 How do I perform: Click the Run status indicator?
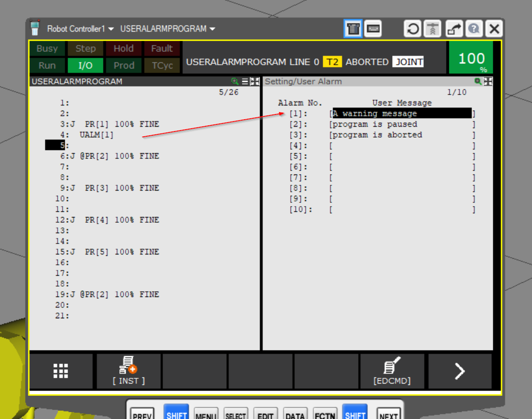click(47, 66)
